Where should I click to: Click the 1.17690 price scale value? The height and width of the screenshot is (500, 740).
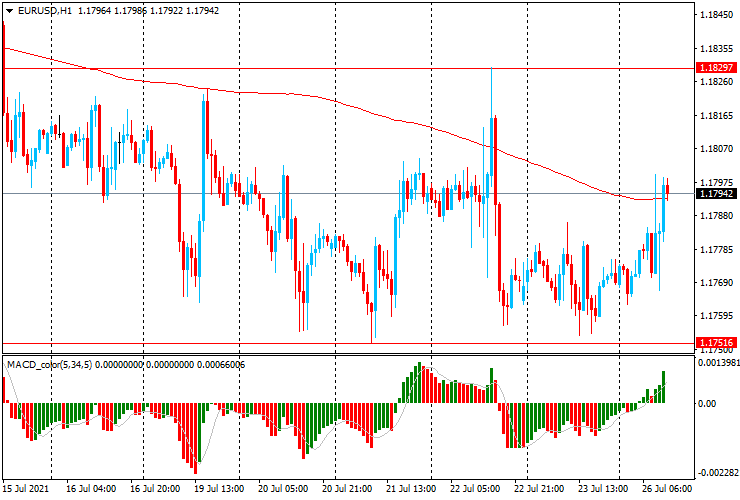716,283
